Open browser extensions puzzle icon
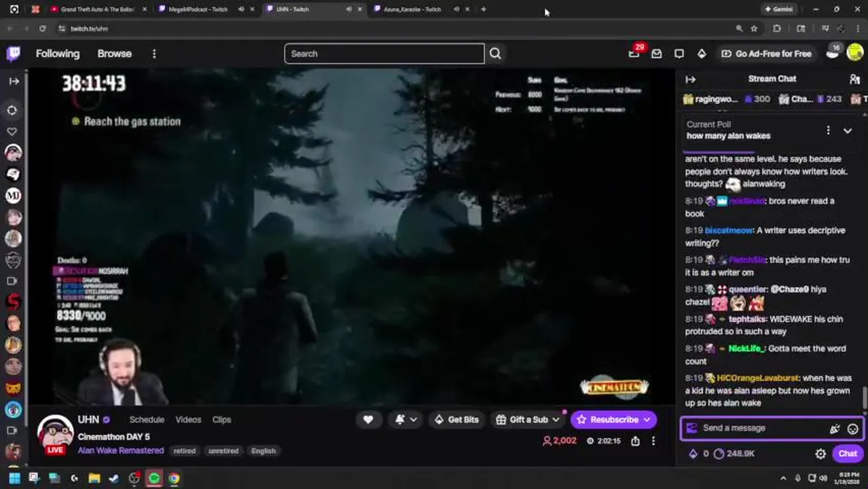868x489 pixels. 777,29
